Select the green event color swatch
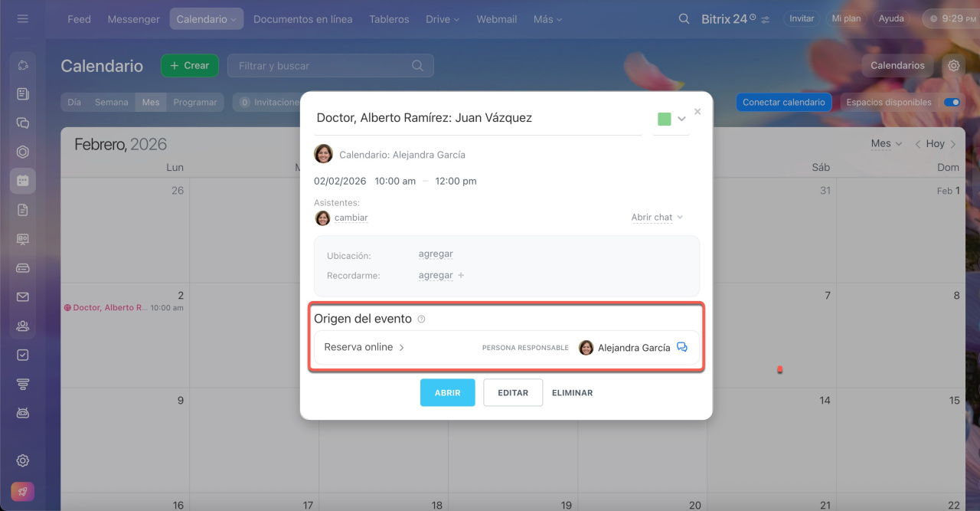 point(664,119)
